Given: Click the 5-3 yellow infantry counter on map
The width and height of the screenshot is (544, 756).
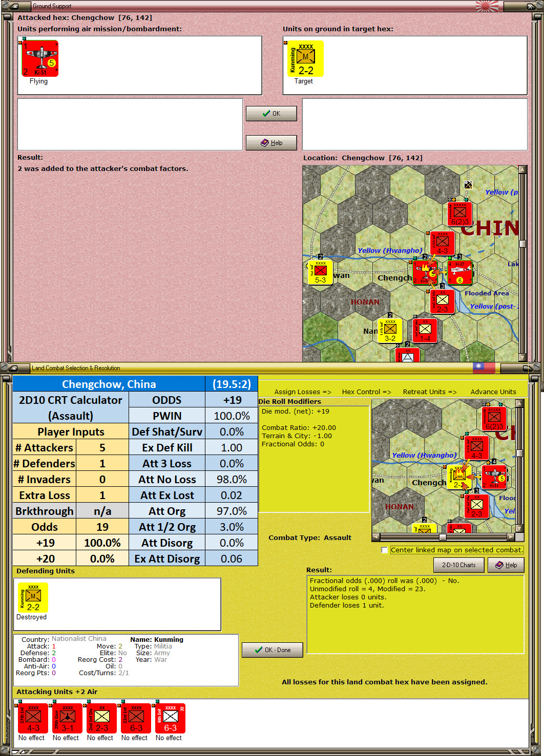Looking at the screenshot, I should tap(320, 272).
